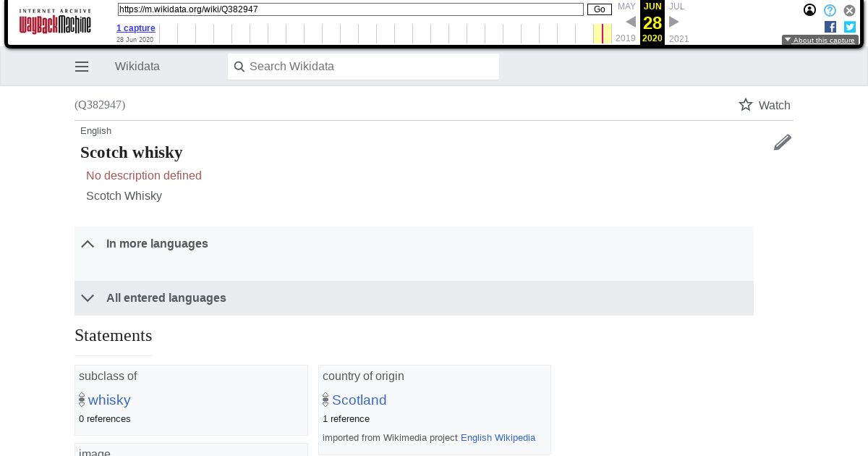Expand All entered languages section
Image resolution: width=868 pixels, height=456 pixels.
tap(414, 298)
